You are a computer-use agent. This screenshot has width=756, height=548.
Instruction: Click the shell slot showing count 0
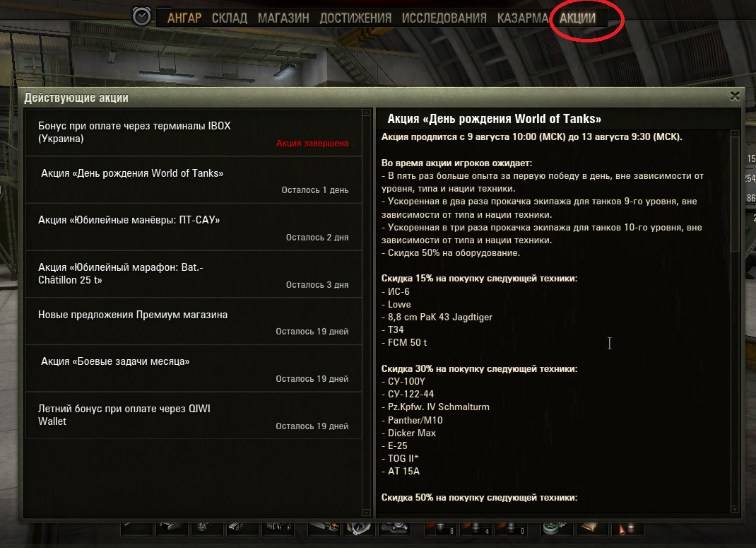(511, 529)
